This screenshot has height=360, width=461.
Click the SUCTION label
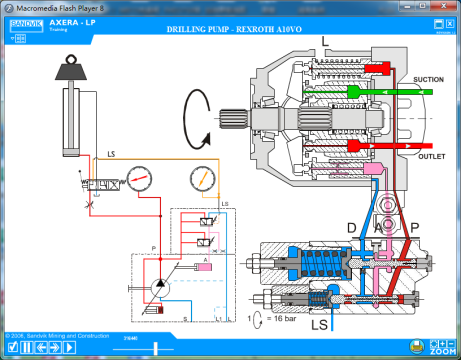coord(428,80)
